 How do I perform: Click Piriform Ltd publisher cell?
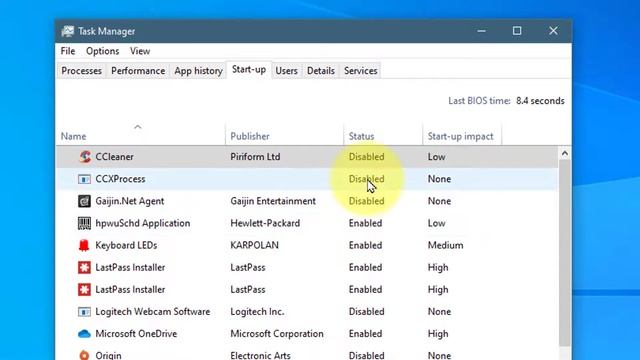coord(255,157)
